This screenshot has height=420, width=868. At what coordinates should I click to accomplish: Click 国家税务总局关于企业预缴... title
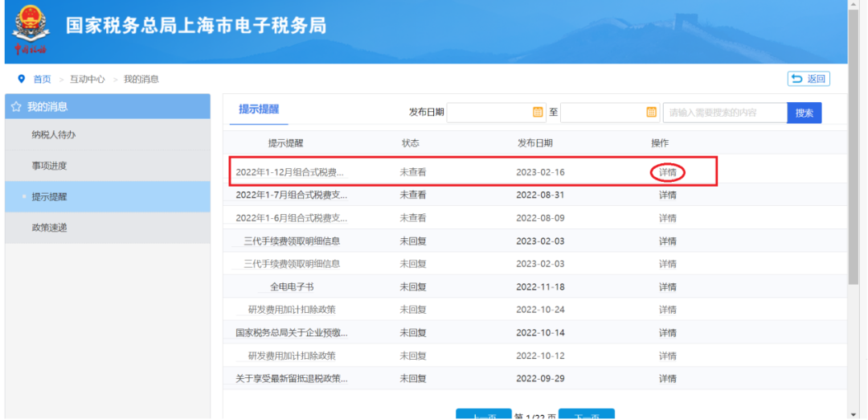tap(292, 333)
